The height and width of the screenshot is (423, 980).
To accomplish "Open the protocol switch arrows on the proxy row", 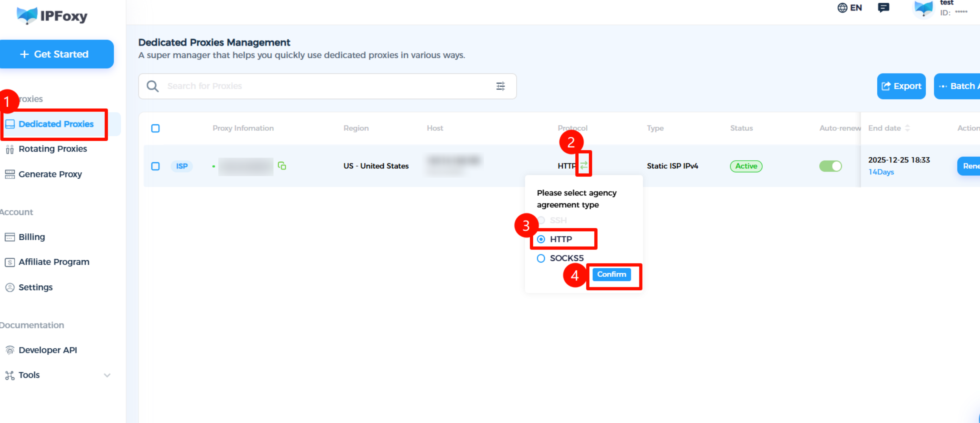I will tap(584, 165).
